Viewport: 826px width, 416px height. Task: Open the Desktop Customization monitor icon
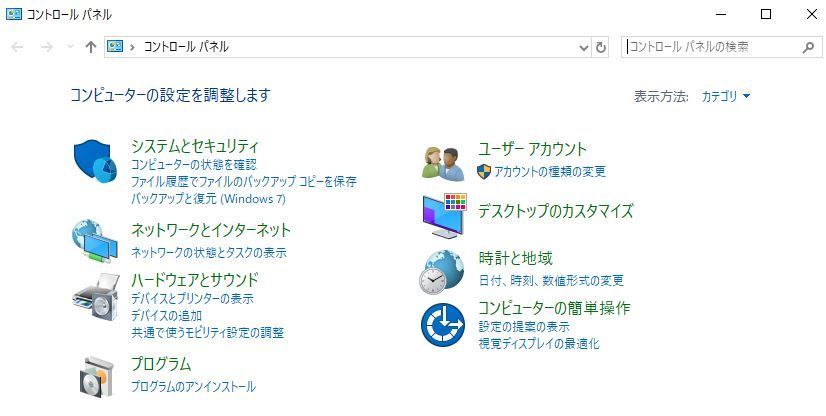tap(445, 215)
